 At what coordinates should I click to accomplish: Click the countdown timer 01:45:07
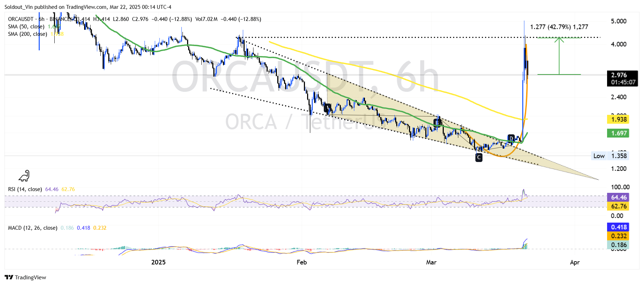623,82
